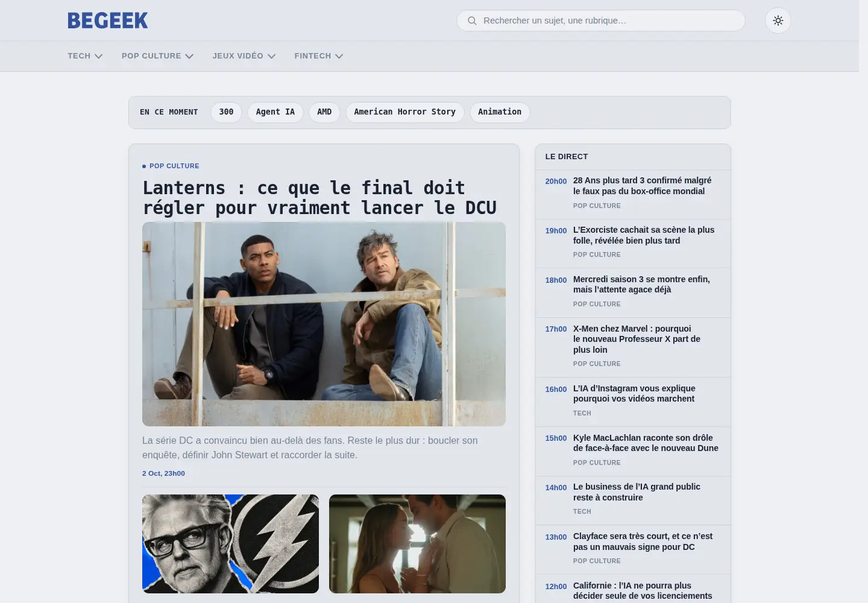Screen dimensions: 868x603
Task: Click the '2 Oct, 23h00' article date
Action: pos(163,473)
